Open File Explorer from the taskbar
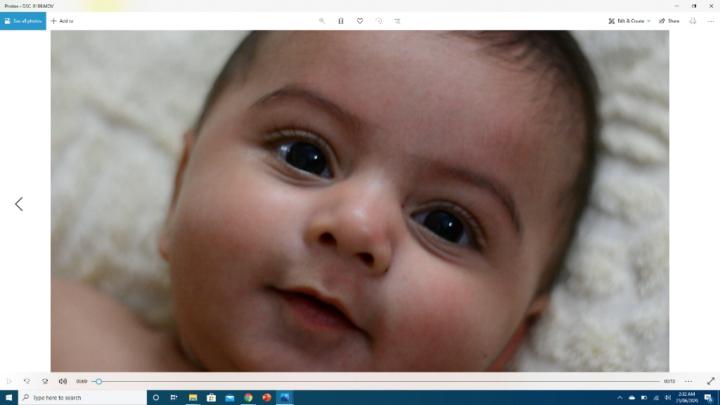This screenshot has height=405, width=720. [193, 398]
